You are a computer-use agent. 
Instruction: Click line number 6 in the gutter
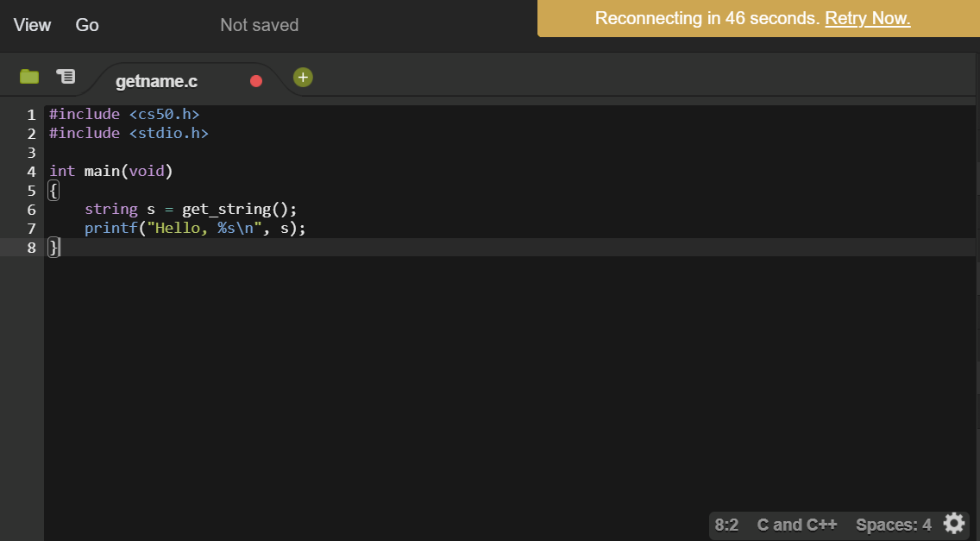[31, 210]
